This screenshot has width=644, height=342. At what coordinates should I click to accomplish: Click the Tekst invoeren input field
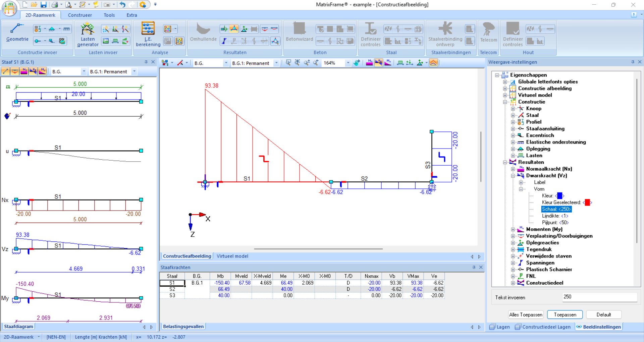pos(599,297)
